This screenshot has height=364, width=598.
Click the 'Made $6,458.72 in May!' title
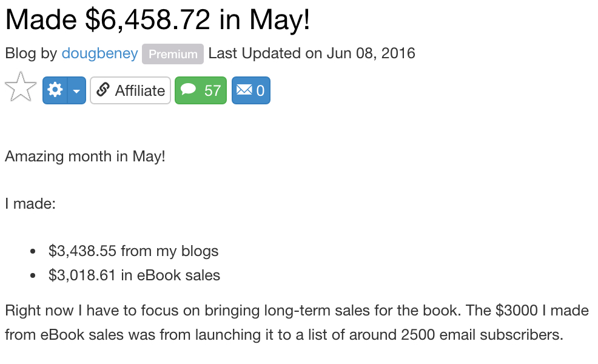point(158,19)
